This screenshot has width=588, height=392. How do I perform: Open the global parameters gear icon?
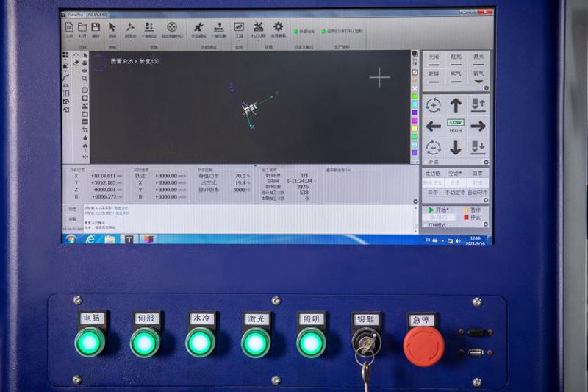coord(278,28)
